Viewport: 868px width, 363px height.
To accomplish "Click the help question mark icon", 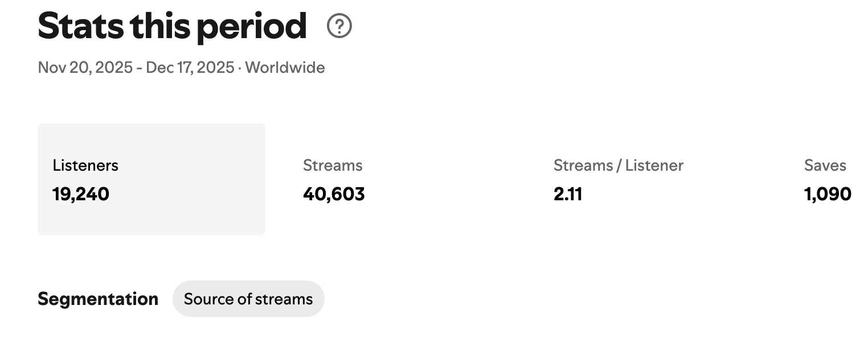I will coord(339,26).
